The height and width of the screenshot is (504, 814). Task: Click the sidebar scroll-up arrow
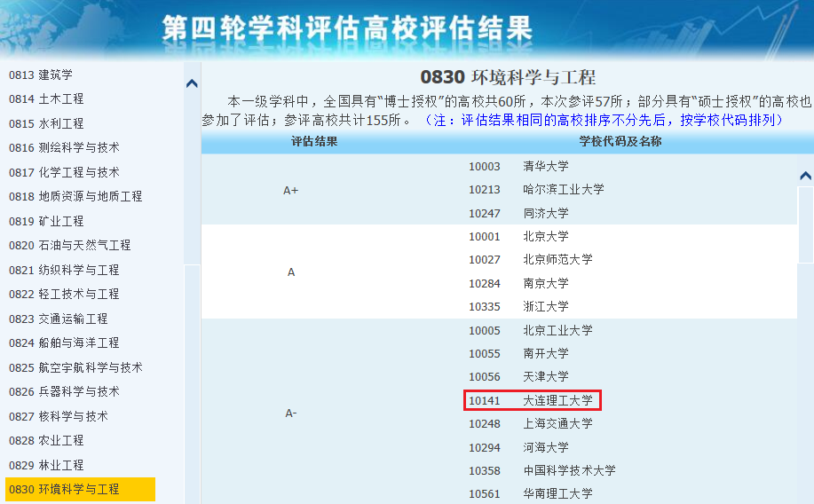[x=192, y=83]
